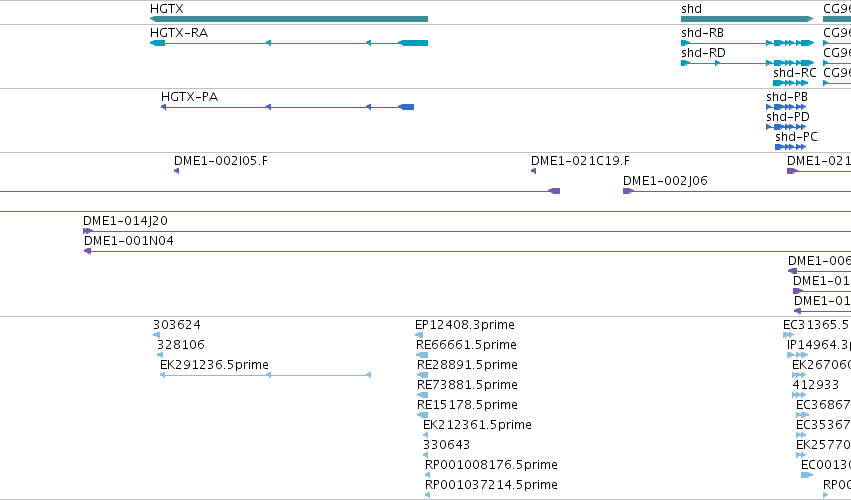
Task: Select the 303624 EST arrow
Action: (x=156, y=335)
